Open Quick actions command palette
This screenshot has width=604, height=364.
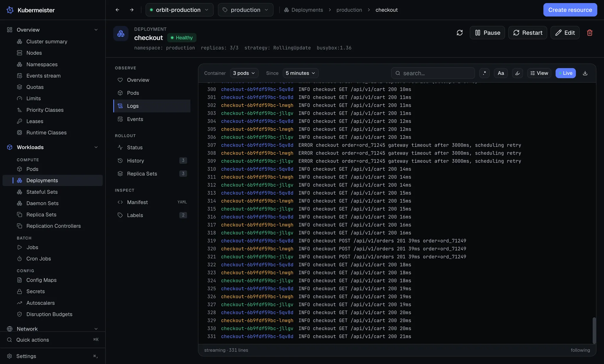(52, 340)
